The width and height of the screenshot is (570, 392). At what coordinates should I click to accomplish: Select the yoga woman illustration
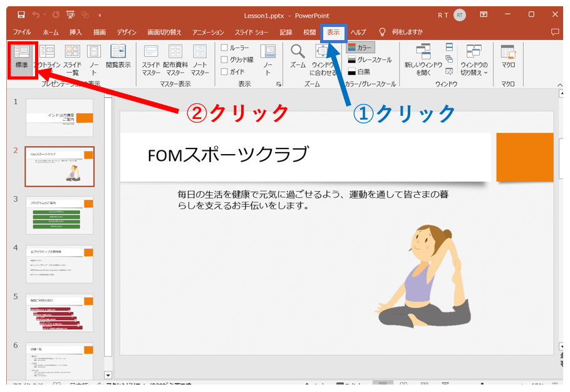(x=423, y=276)
